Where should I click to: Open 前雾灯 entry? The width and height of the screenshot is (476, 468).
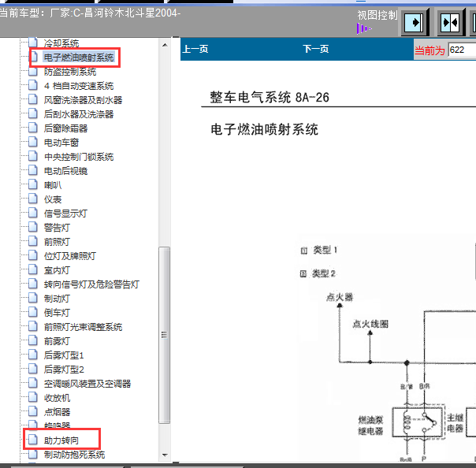(57, 341)
